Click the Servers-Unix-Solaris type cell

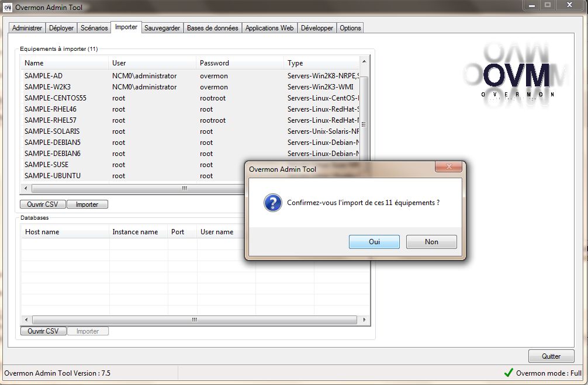tap(323, 131)
